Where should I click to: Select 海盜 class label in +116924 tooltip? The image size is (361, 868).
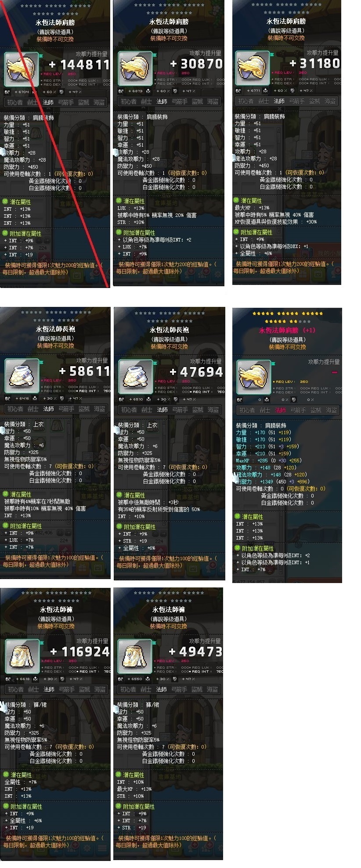click(x=100, y=689)
